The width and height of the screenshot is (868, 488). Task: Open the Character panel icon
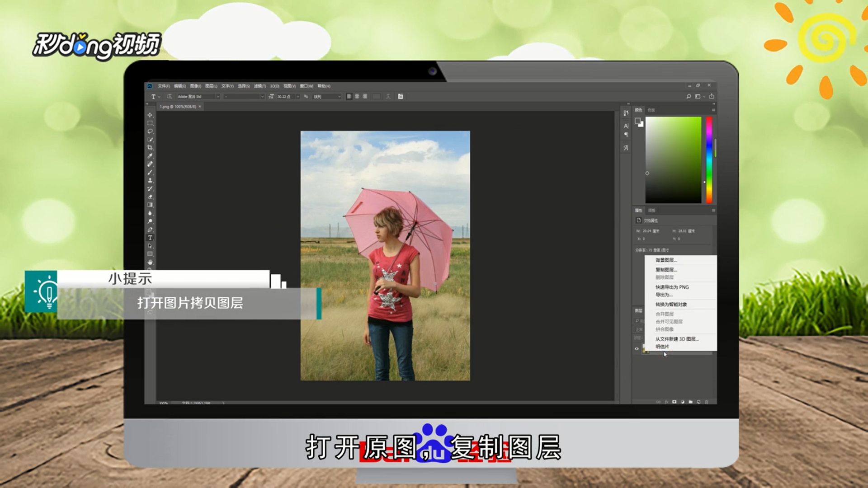click(626, 126)
